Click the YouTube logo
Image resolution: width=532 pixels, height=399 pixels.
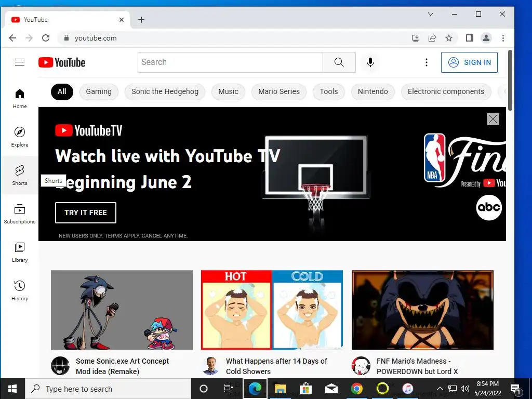point(62,62)
